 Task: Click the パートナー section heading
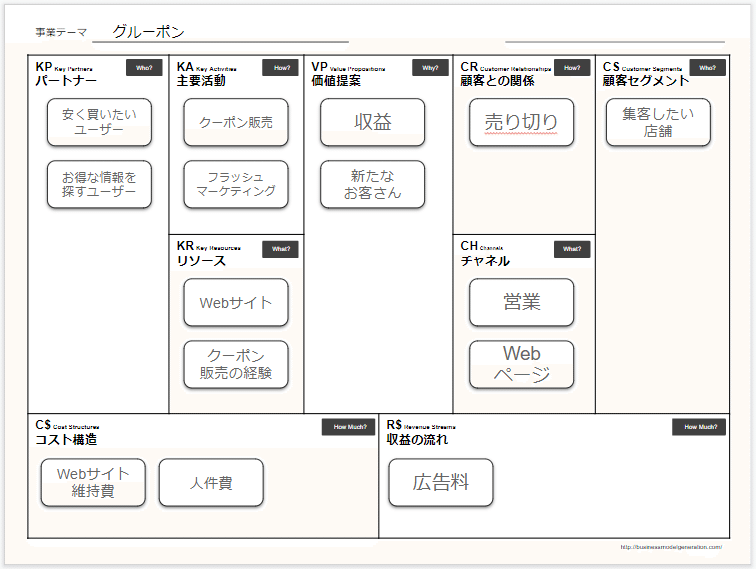pos(66,81)
